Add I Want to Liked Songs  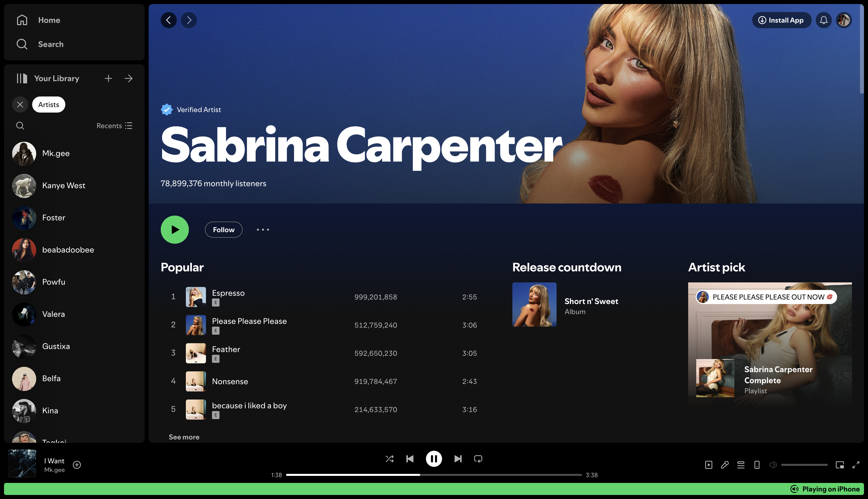(x=77, y=465)
